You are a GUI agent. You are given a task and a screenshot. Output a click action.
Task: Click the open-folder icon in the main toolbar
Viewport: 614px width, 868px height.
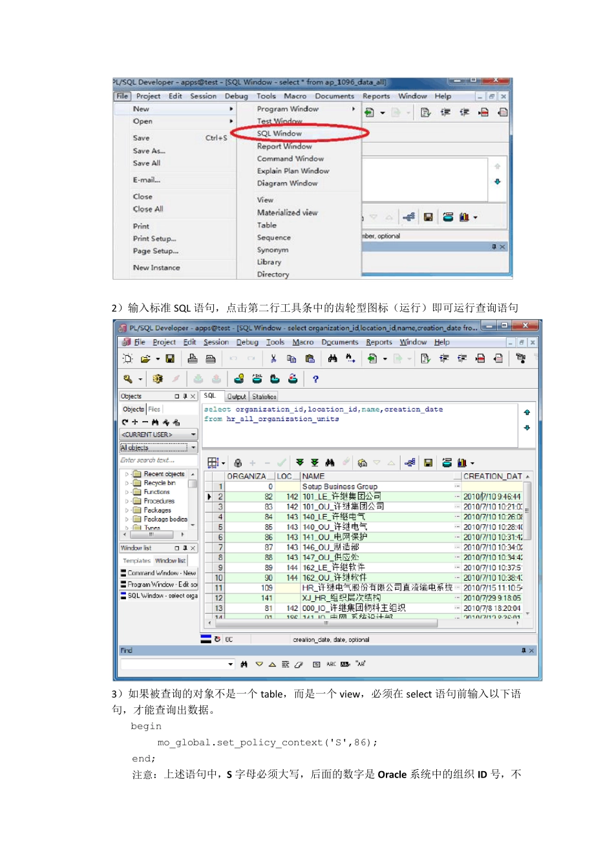[x=145, y=358]
